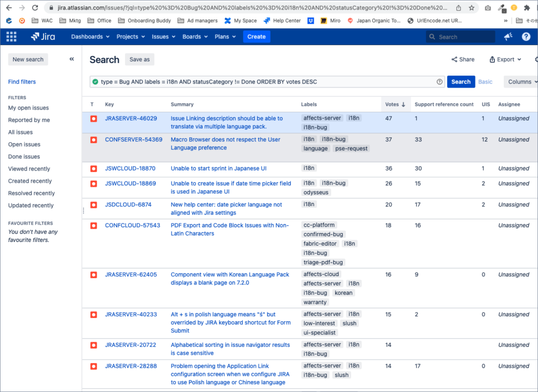Bookmark this page using the star icon
The height and width of the screenshot is (392, 538).
click(x=472, y=7)
